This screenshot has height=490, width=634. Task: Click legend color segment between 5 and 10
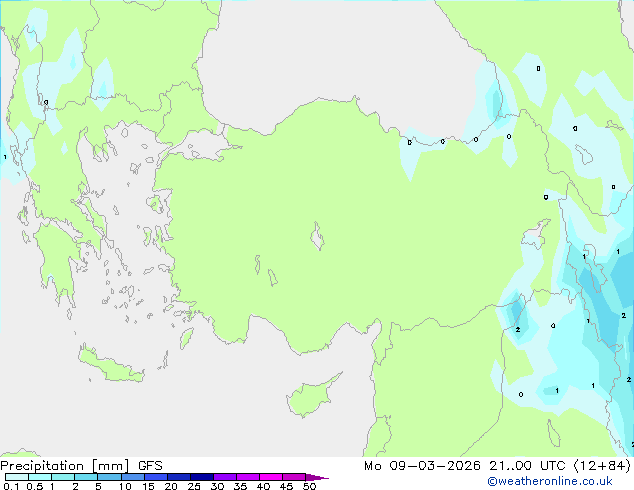click(x=110, y=477)
